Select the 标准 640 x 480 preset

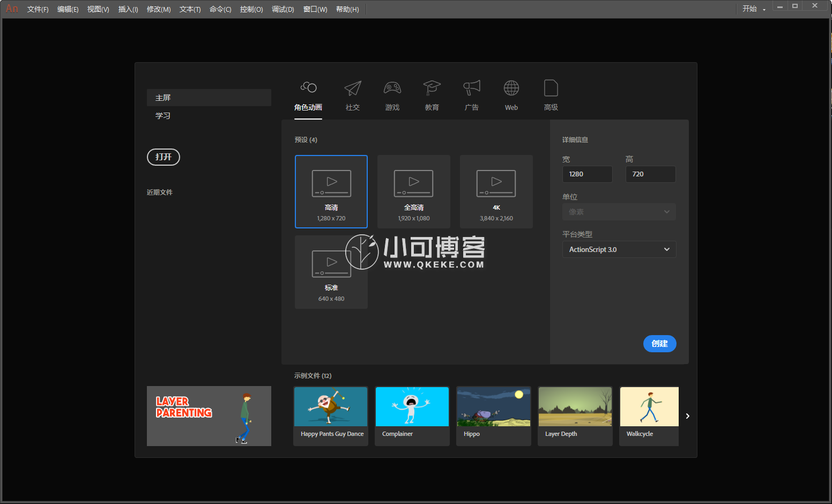point(331,272)
